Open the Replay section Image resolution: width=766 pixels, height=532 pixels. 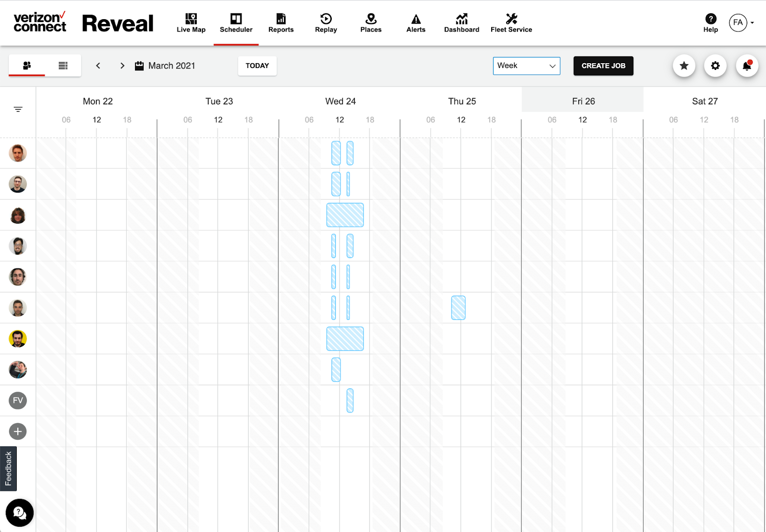pyautogui.click(x=326, y=23)
